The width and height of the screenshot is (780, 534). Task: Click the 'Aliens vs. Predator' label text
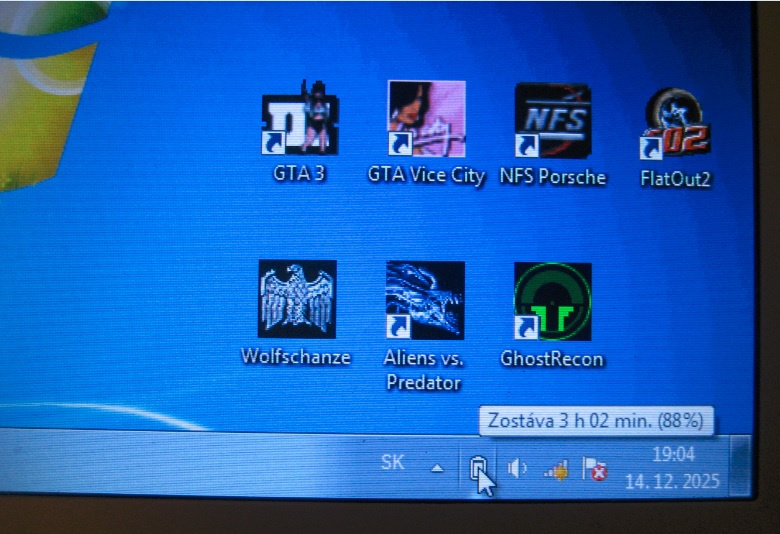424,370
